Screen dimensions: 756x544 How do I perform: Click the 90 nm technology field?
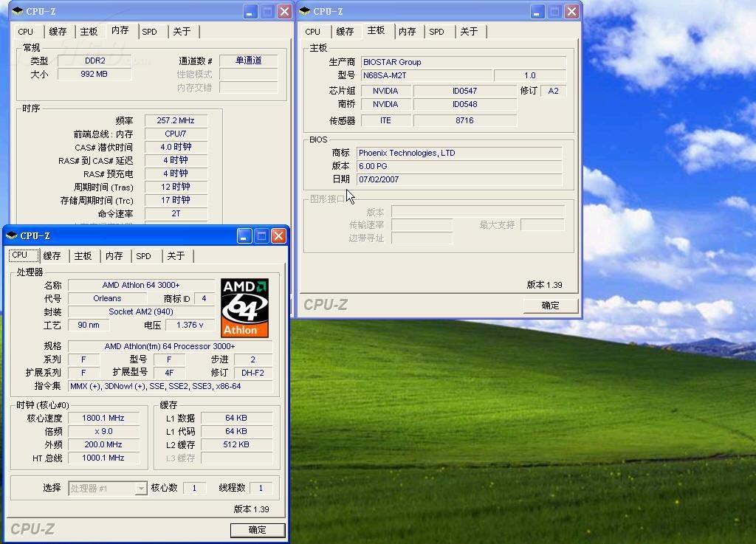89,326
